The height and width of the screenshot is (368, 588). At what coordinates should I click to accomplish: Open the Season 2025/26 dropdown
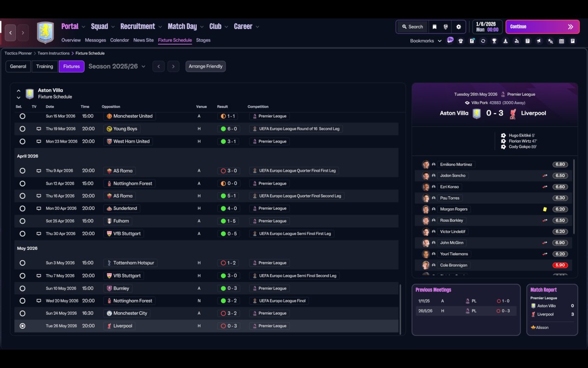117,67
